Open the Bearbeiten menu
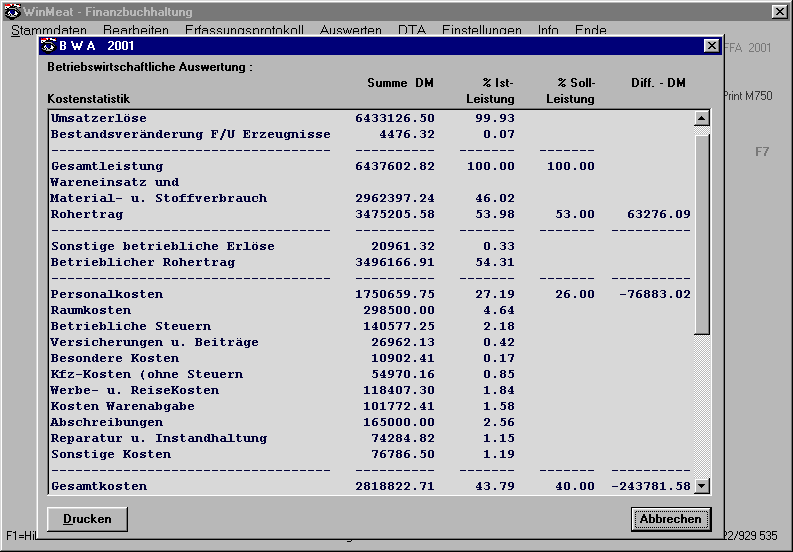The width and height of the screenshot is (793, 552). point(135,31)
